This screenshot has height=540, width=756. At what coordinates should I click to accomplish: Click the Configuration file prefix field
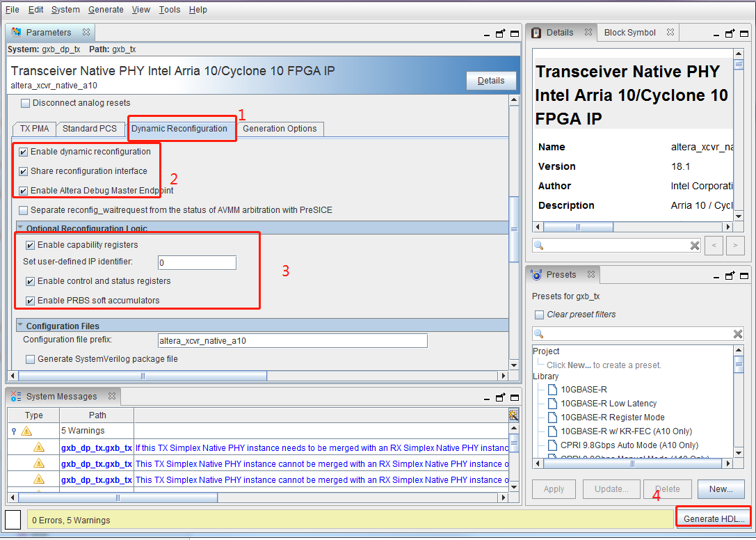[x=293, y=341]
